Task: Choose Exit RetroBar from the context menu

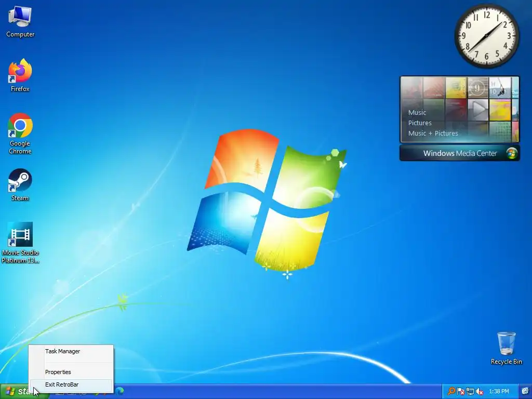Action: [x=71, y=384]
